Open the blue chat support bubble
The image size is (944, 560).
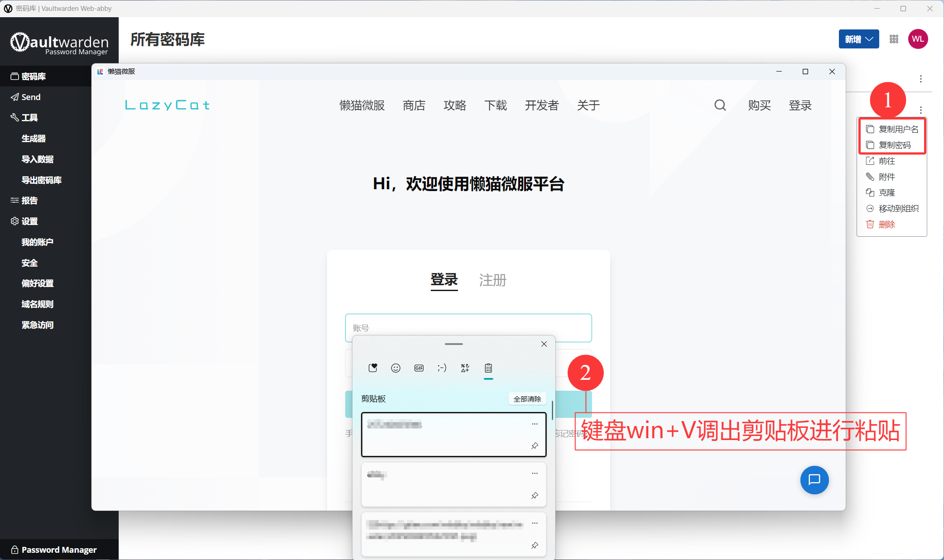point(814,480)
